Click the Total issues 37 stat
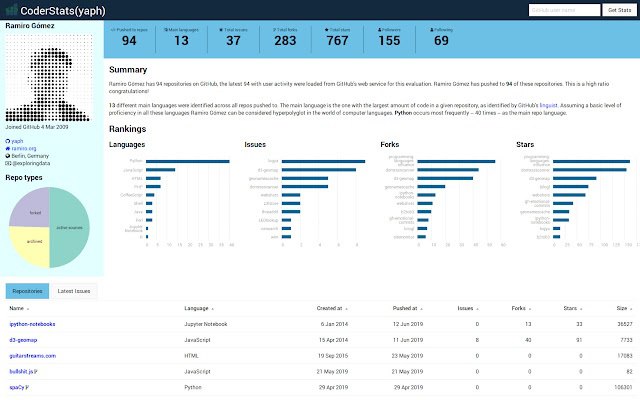 (x=233, y=38)
